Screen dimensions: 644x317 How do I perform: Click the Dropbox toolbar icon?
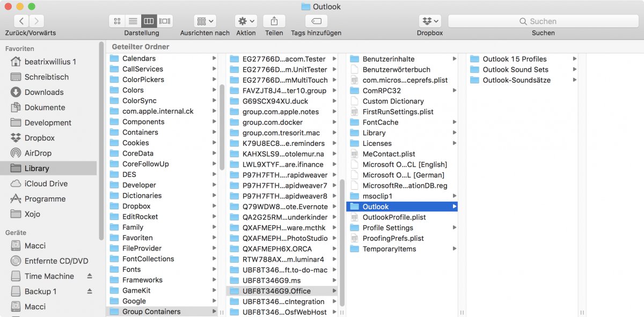coord(429,21)
